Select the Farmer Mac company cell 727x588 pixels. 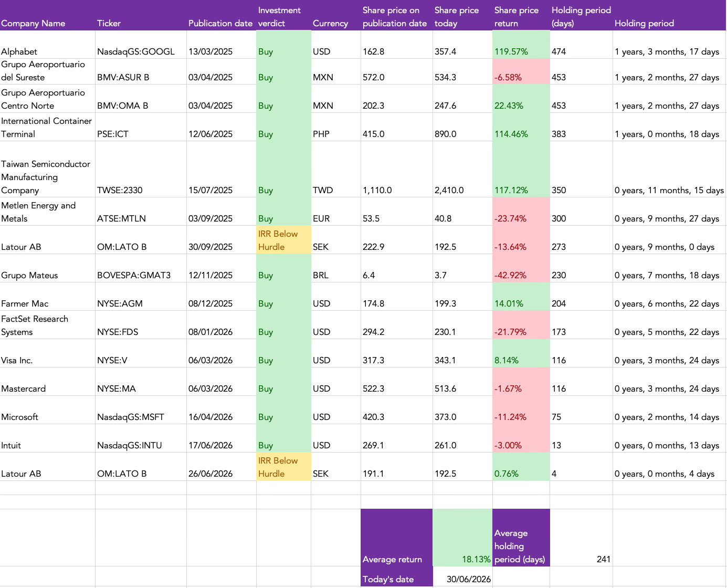47,297
